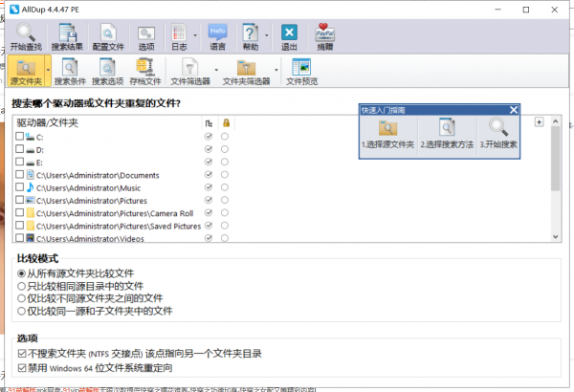This screenshot has width=574, height=392.
Task: Select C:\Users\Administrator\Pictures\Camera Roll row text
Action: click(x=115, y=213)
